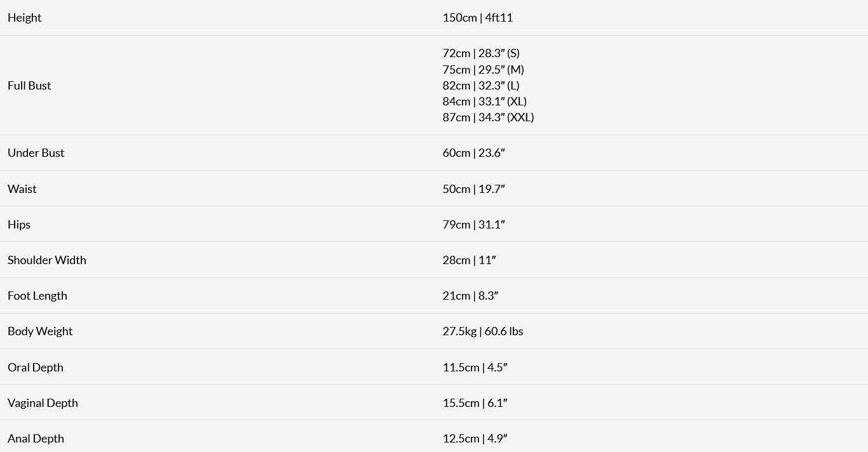This screenshot has width=868, height=452.
Task: Select the 79cm | 31.1″ hips value
Action: (473, 225)
